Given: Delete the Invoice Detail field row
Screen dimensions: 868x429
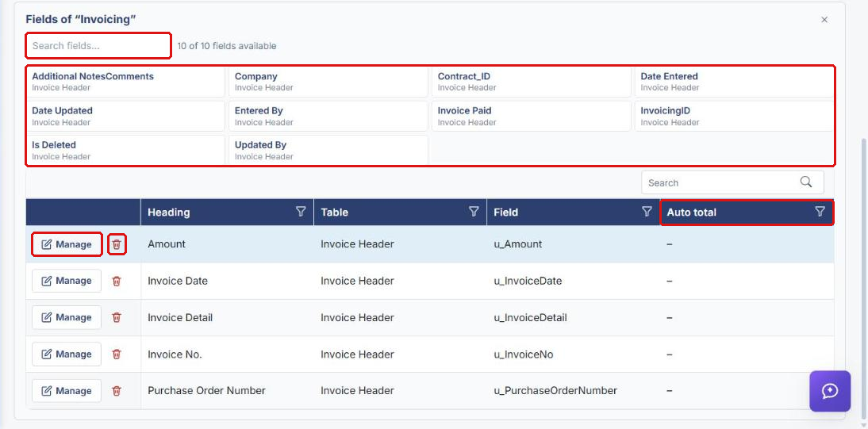Looking at the screenshot, I should 117,317.
